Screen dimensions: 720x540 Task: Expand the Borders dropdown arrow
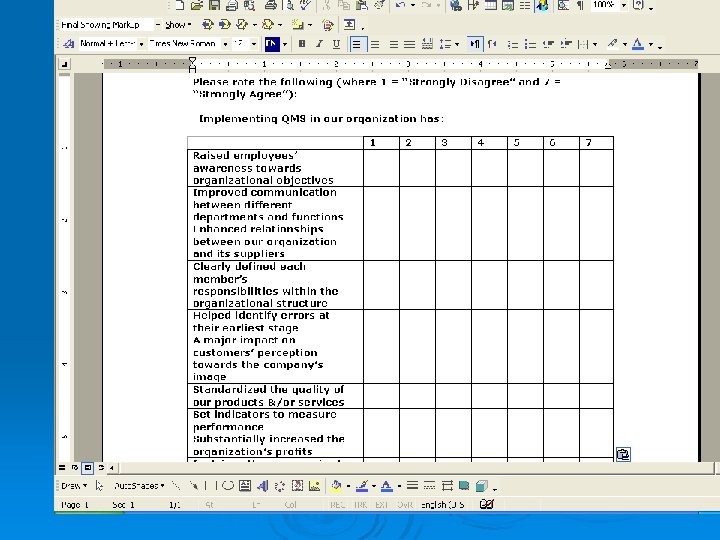pos(595,44)
